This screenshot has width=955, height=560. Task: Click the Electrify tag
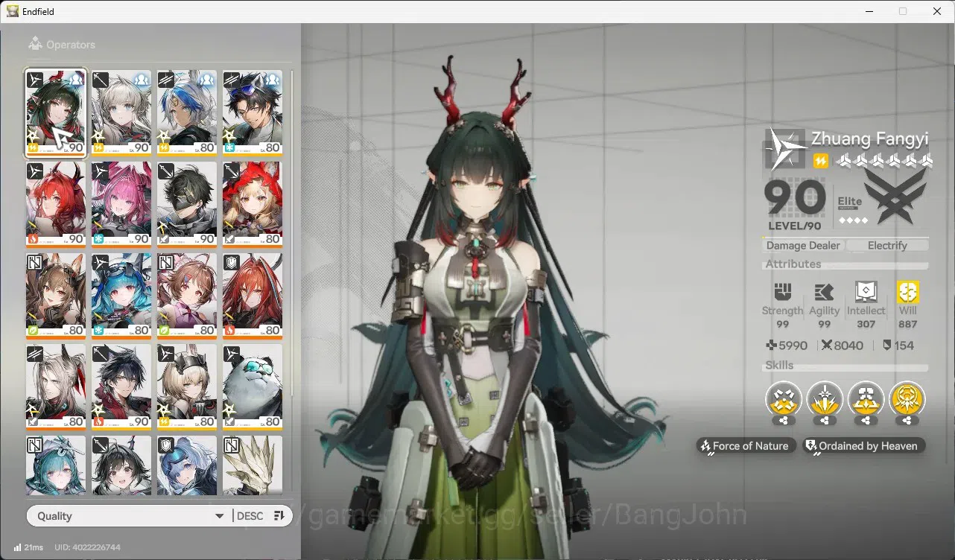(886, 246)
